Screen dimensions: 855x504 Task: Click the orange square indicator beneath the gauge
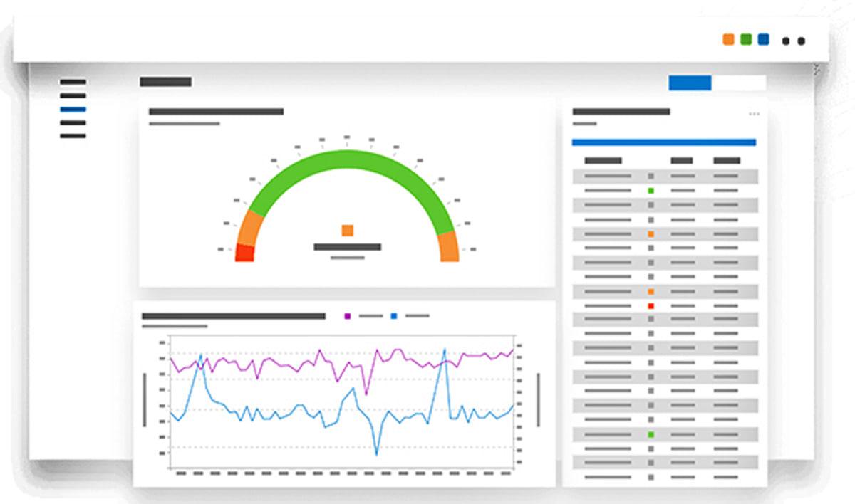coord(348,230)
